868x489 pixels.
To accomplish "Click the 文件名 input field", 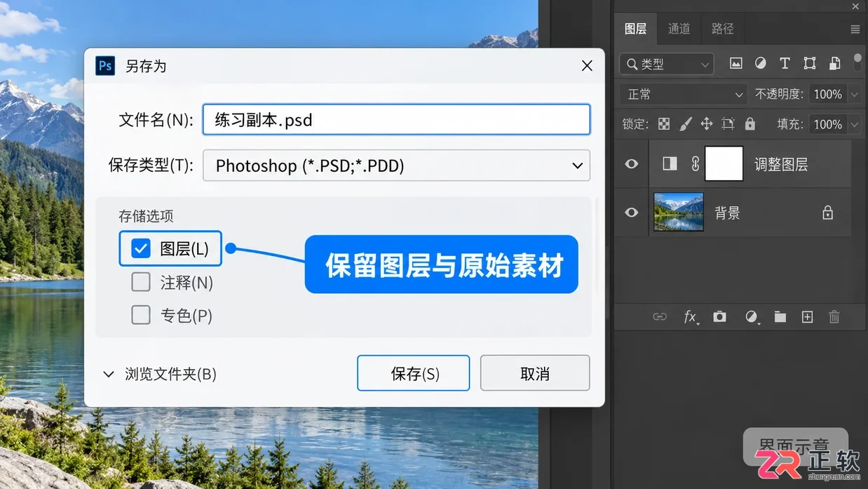I will tap(396, 120).
